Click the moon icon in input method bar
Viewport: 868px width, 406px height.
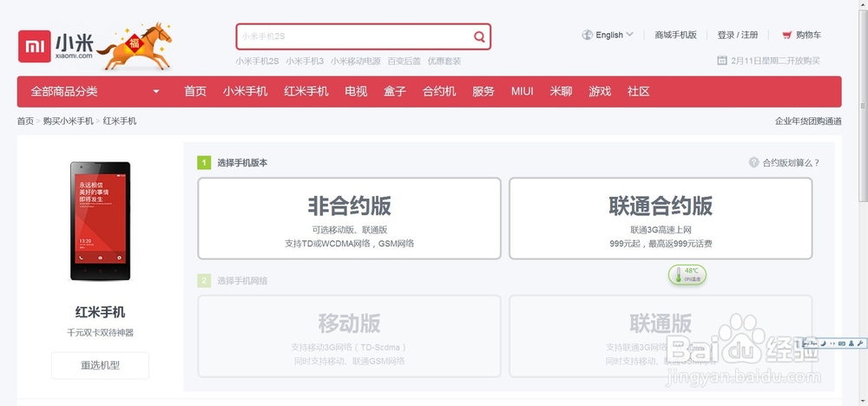823,344
